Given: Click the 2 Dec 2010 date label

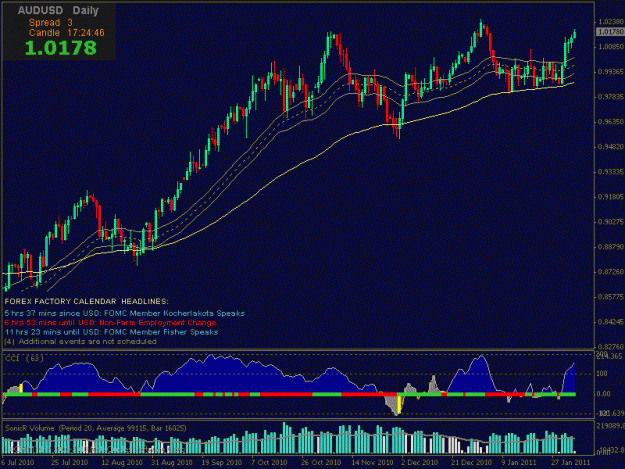Looking at the screenshot, I should [x=419, y=463].
